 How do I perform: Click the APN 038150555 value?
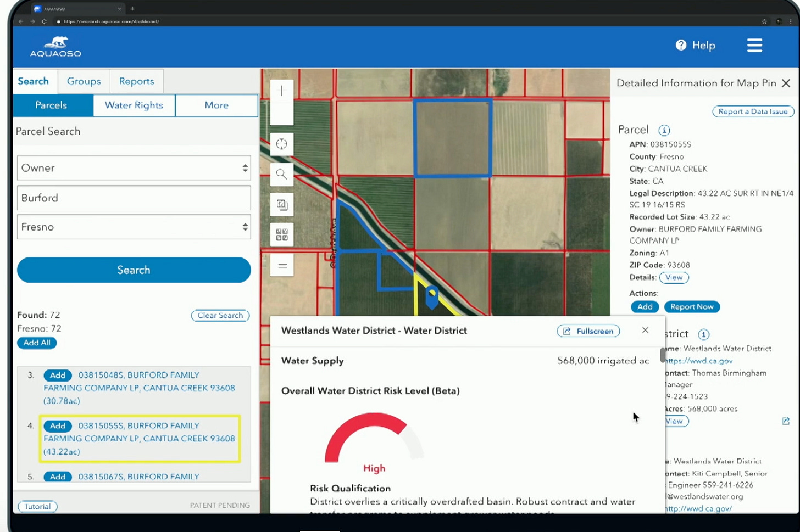click(x=670, y=144)
